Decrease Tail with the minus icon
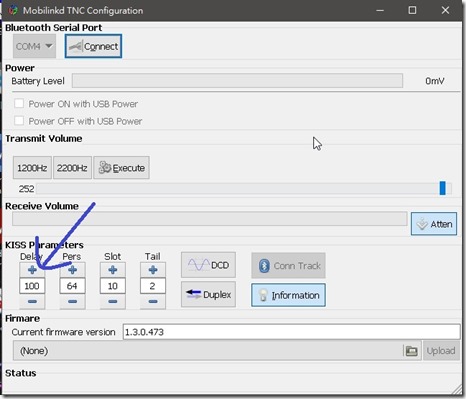466x399 pixels. 153,302
